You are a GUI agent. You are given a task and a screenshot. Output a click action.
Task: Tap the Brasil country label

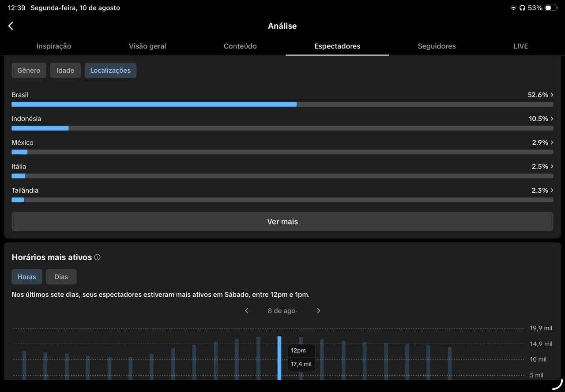pyautogui.click(x=20, y=95)
